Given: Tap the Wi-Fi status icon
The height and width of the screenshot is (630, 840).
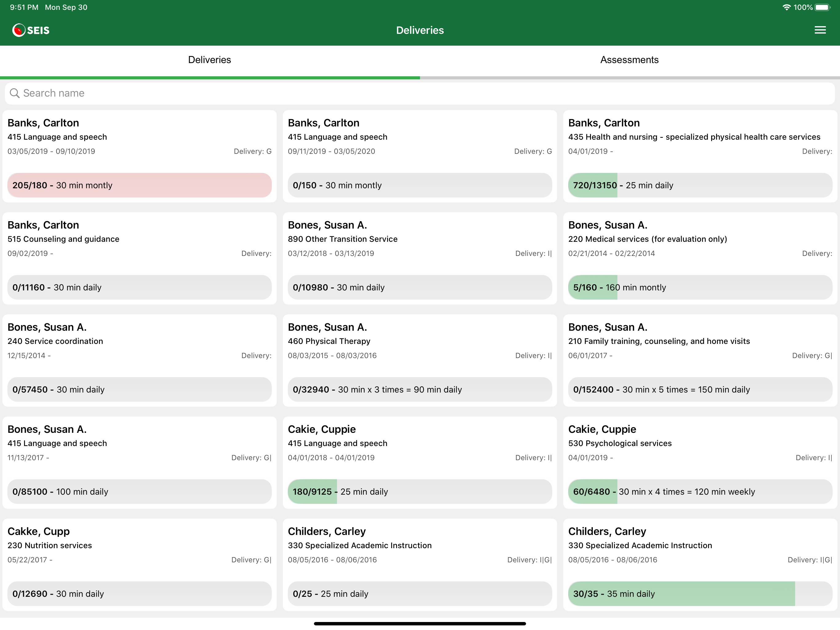Looking at the screenshot, I should [x=786, y=7].
